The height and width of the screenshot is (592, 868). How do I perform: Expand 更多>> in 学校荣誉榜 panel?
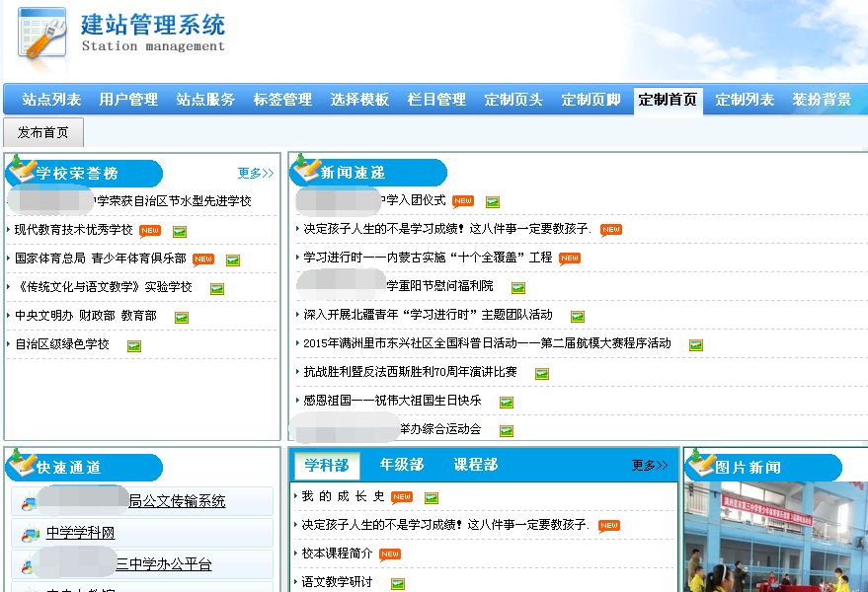pyautogui.click(x=255, y=174)
